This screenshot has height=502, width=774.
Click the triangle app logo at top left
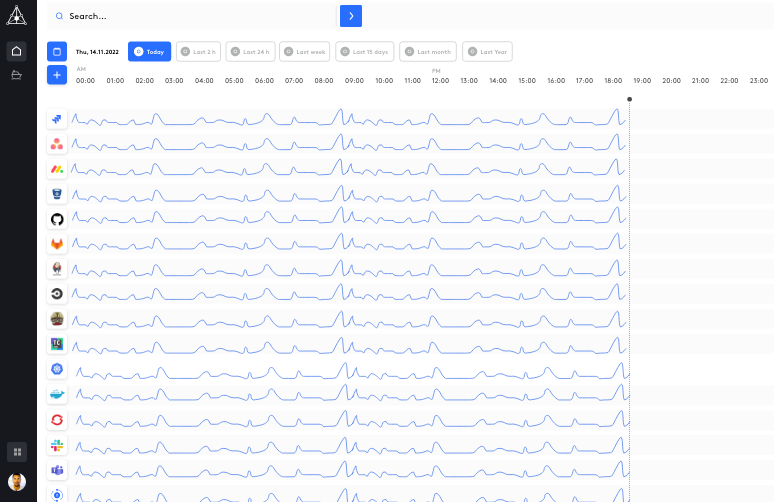point(16,15)
